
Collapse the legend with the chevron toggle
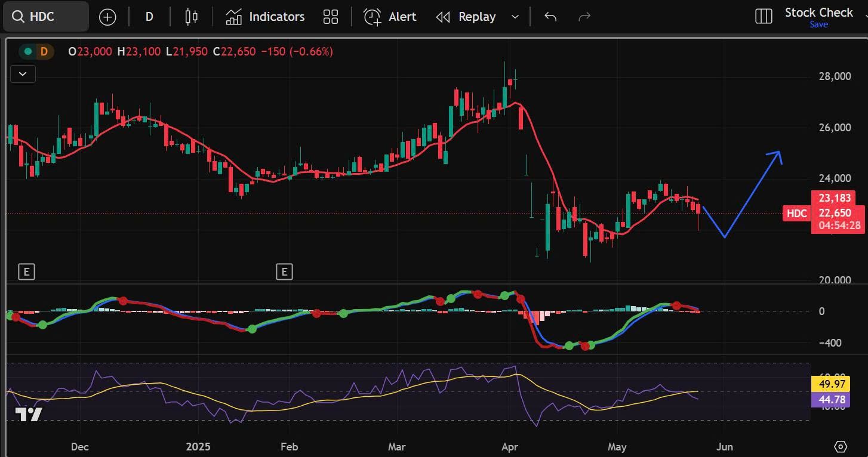pyautogui.click(x=23, y=74)
